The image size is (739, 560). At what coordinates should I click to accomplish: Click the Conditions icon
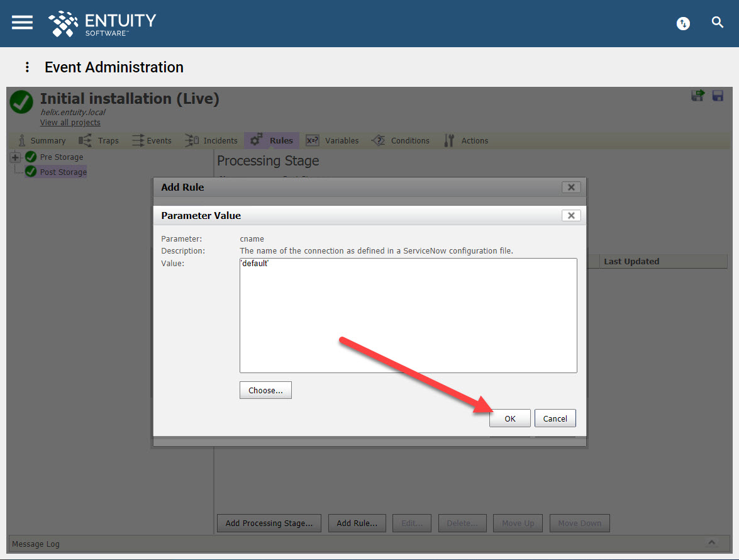click(x=379, y=140)
